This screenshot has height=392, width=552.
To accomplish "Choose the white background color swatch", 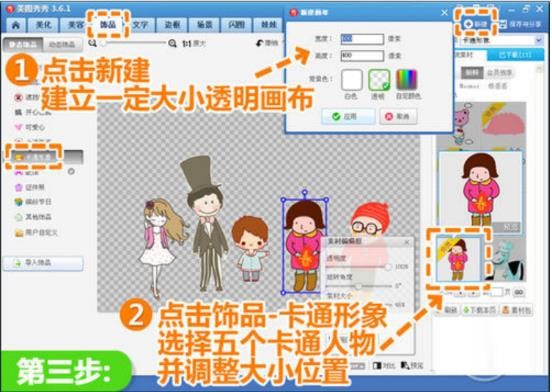I will click(352, 80).
